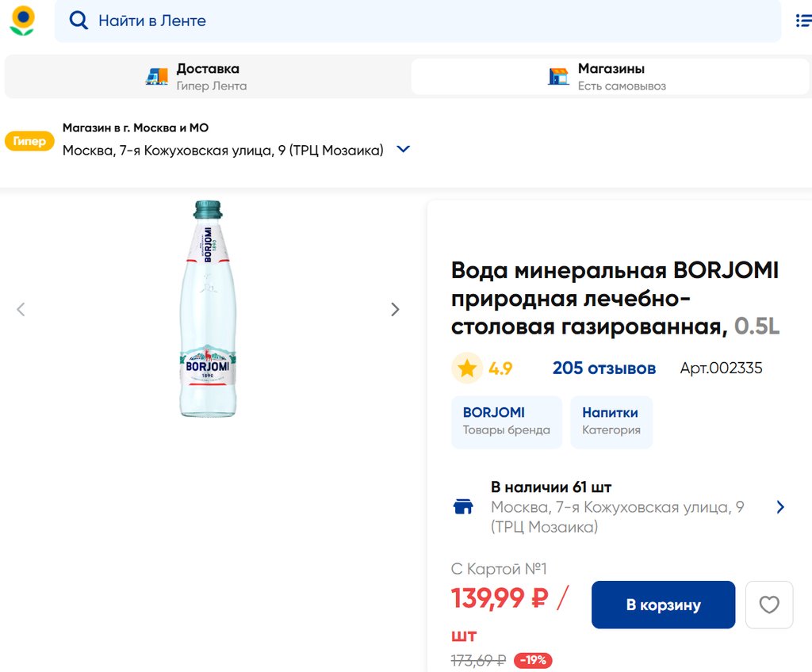Click the yellow star rating icon
812x672 pixels.
click(467, 368)
